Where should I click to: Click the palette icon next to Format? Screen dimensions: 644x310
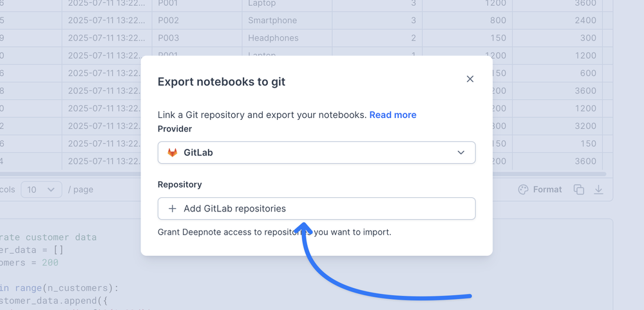coord(523,189)
